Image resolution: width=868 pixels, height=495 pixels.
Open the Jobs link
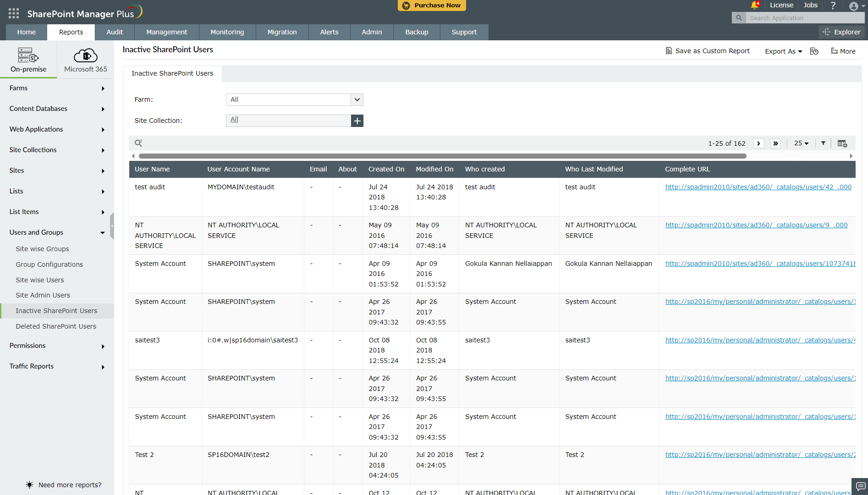click(x=811, y=5)
